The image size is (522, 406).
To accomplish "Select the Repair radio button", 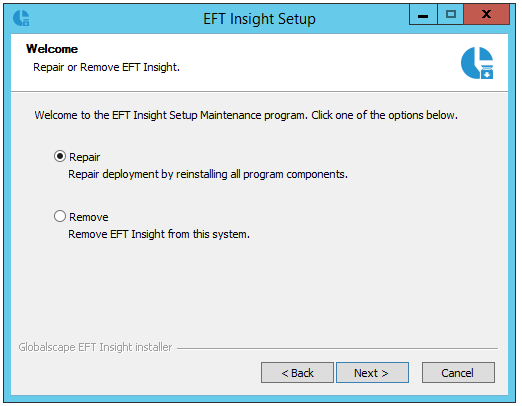I will pyautogui.click(x=60, y=156).
